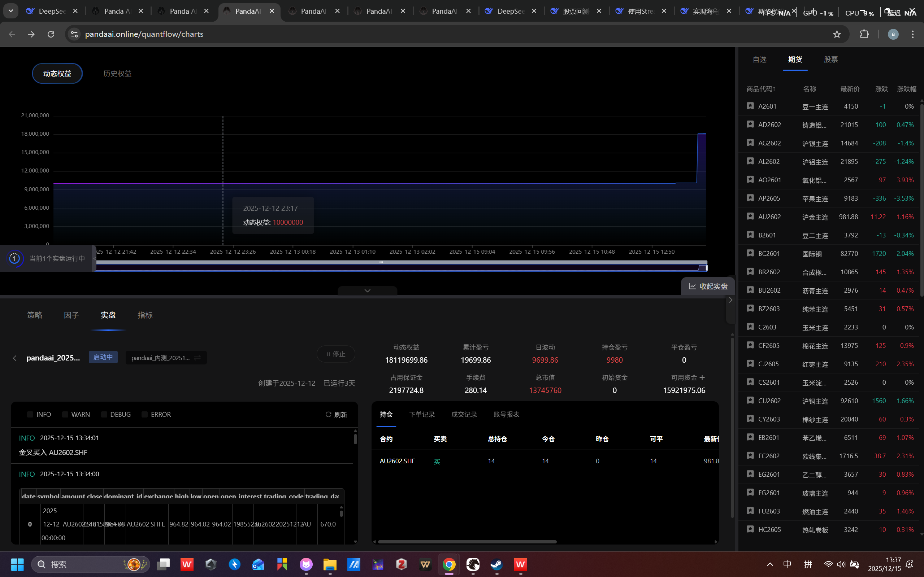This screenshot has width=924, height=577.
Task: Enable the ERROR log filter checkbox
Action: click(145, 414)
